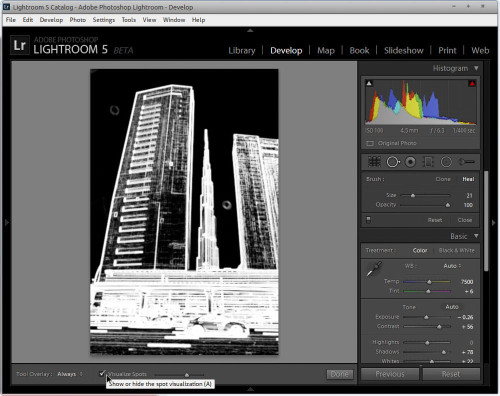The height and width of the screenshot is (396, 500).
Task: Open the WB Auto preset dropdown
Action: [x=452, y=266]
